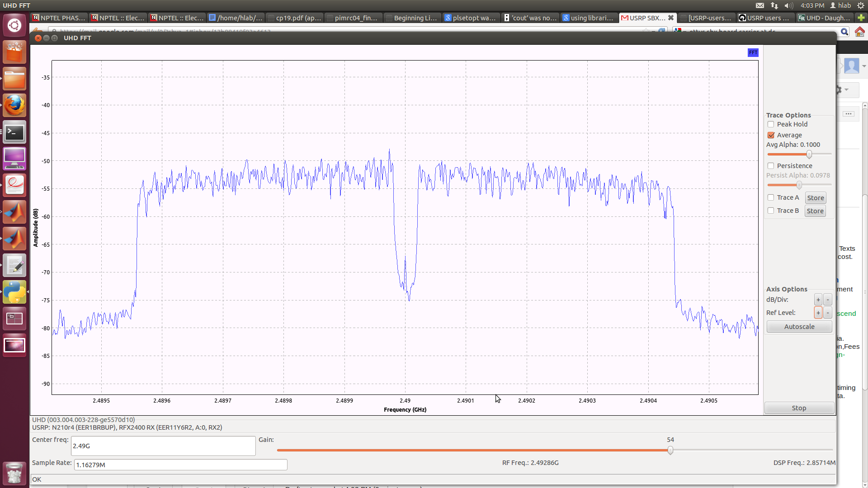Toggle the Trace A checkbox

771,197
